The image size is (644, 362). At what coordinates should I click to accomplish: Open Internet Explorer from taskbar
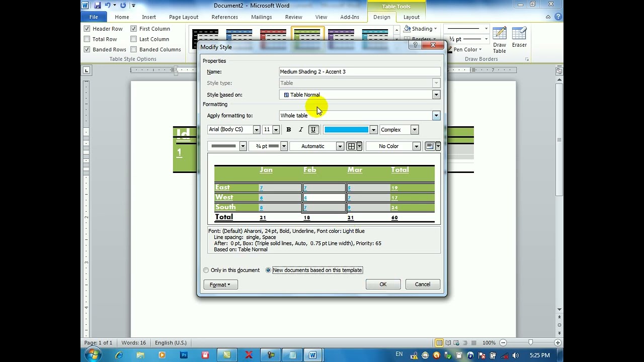click(119, 355)
